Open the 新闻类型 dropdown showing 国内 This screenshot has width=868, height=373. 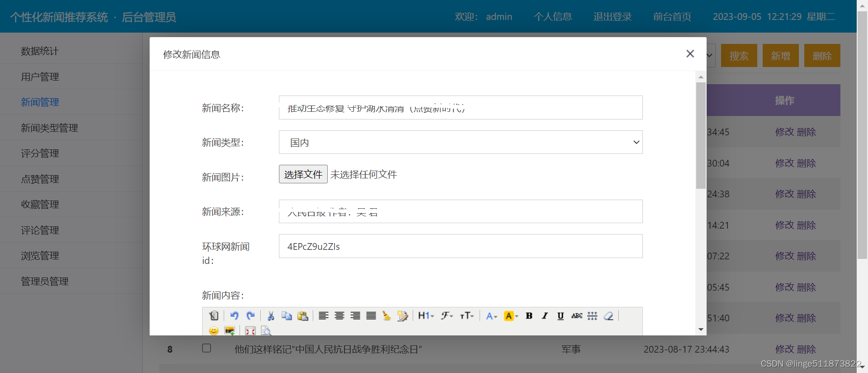tap(461, 142)
